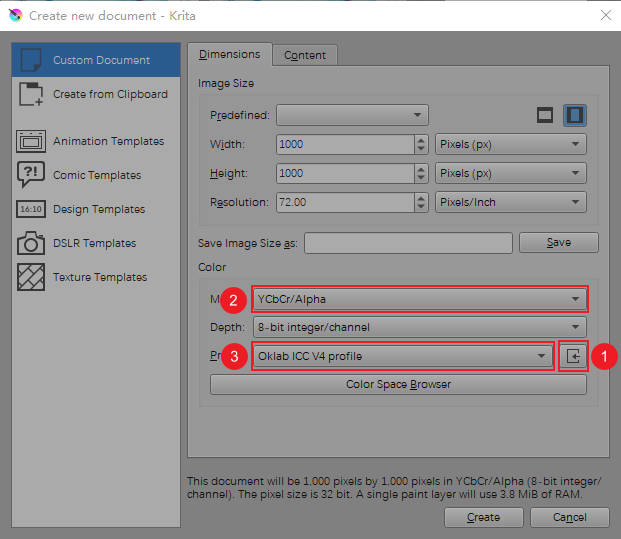The width and height of the screenshot is (621, 539).
Task: Click the Animation Templates label
Action: pos(109,141)
